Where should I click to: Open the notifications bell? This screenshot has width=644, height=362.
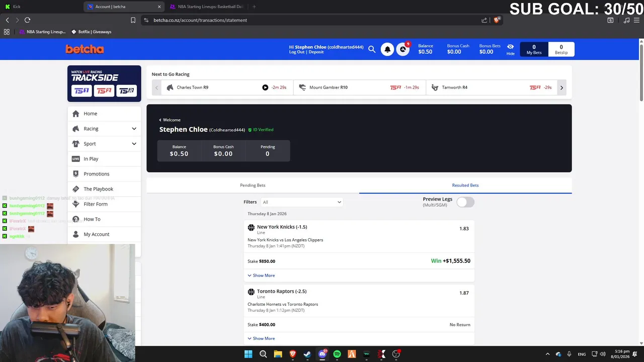(x=387, y=49)
